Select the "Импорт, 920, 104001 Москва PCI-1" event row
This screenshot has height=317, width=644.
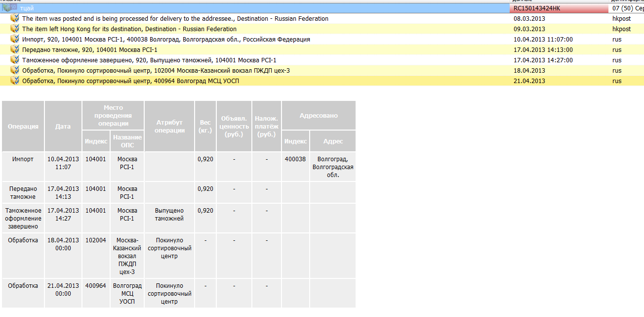pos(322,40)
